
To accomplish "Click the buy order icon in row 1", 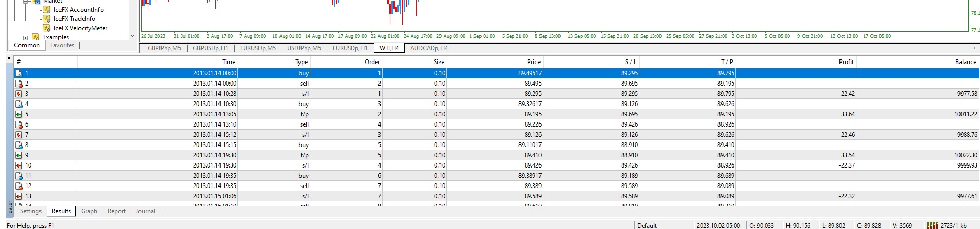I will pyautogui.click(x=18, y=73).
